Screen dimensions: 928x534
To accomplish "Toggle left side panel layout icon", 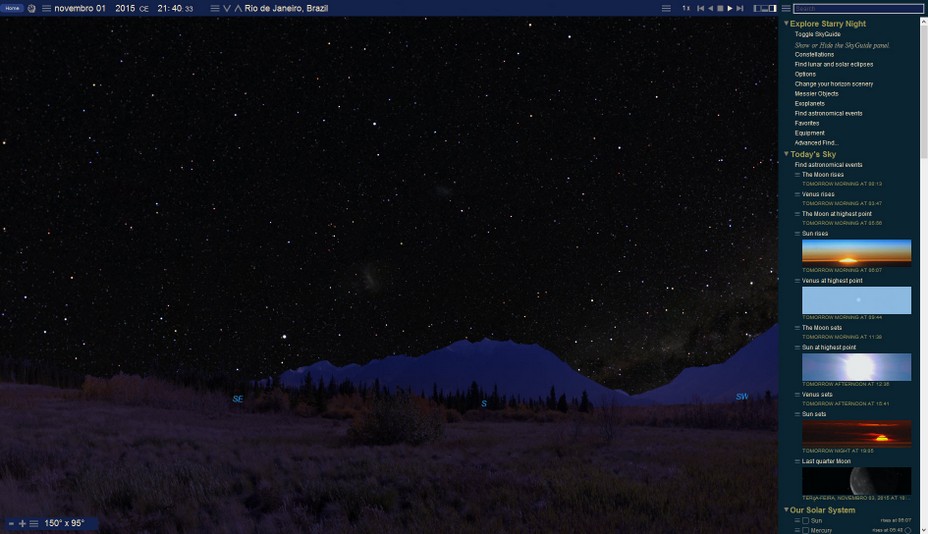I will coord(757,8).
